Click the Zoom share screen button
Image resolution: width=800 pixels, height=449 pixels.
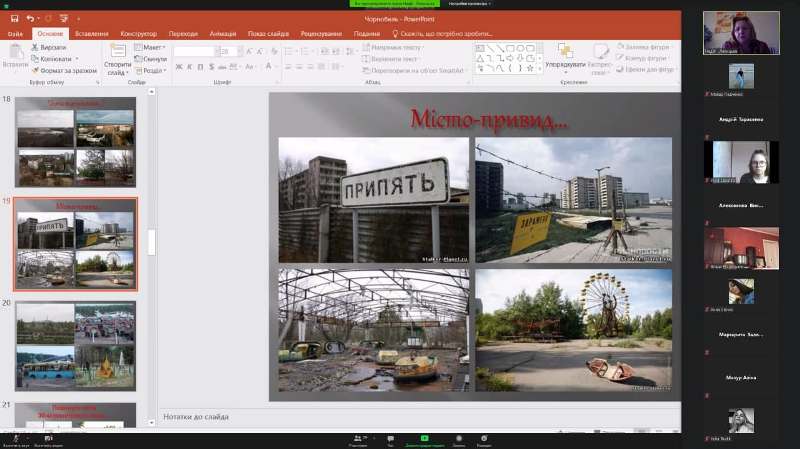(425, 439)
